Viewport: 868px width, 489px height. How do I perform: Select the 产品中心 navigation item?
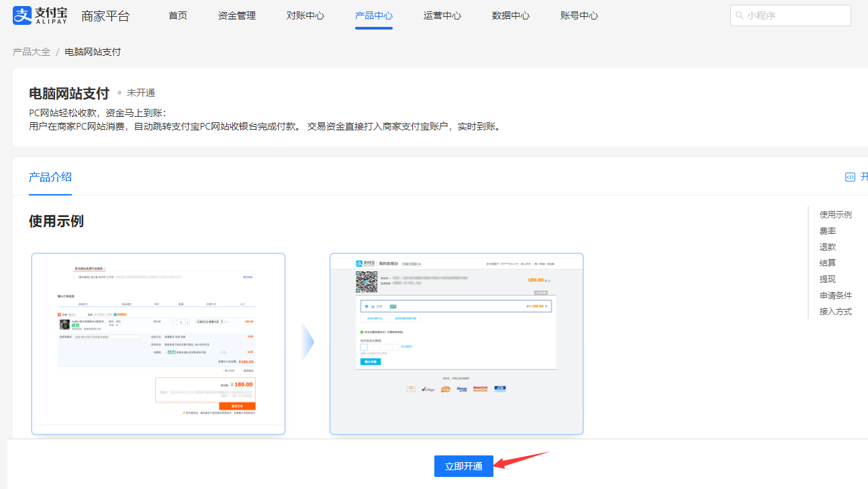(x=374, y=15)
